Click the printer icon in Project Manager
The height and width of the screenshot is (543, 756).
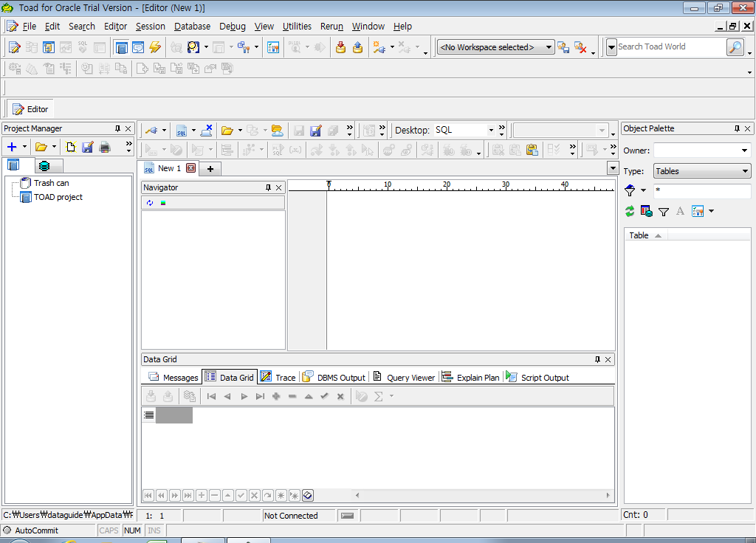105,148
